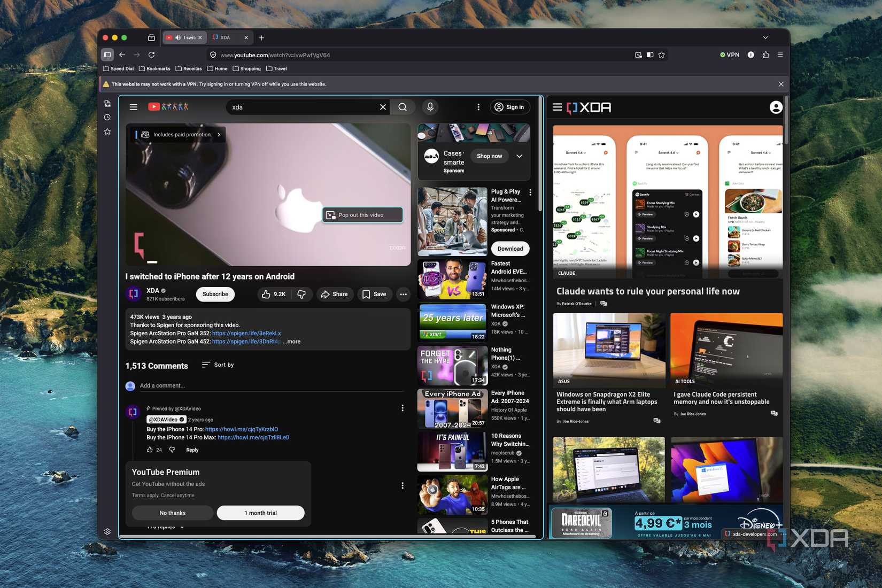Open the XDA site hamburger menu
Viewport: 882px width, 588px height.
pyautogui.click(x=558, y=107)
